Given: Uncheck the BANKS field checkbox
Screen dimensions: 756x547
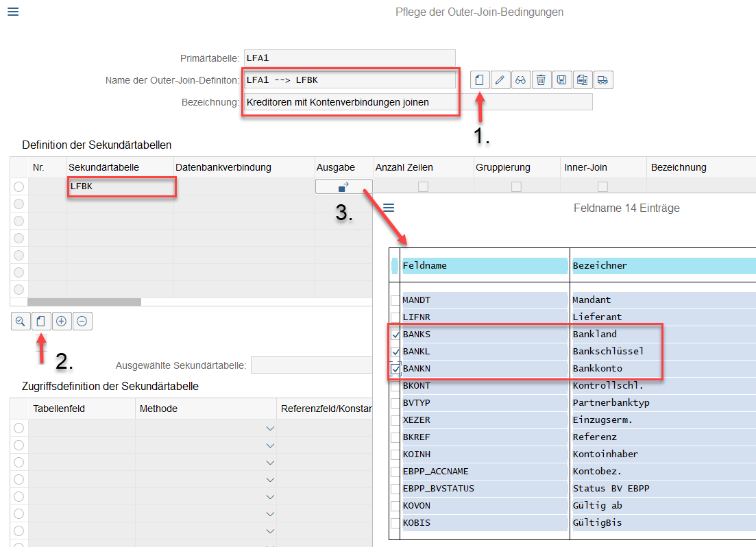Looking at the screenshot, I should [x=395, y=335].
